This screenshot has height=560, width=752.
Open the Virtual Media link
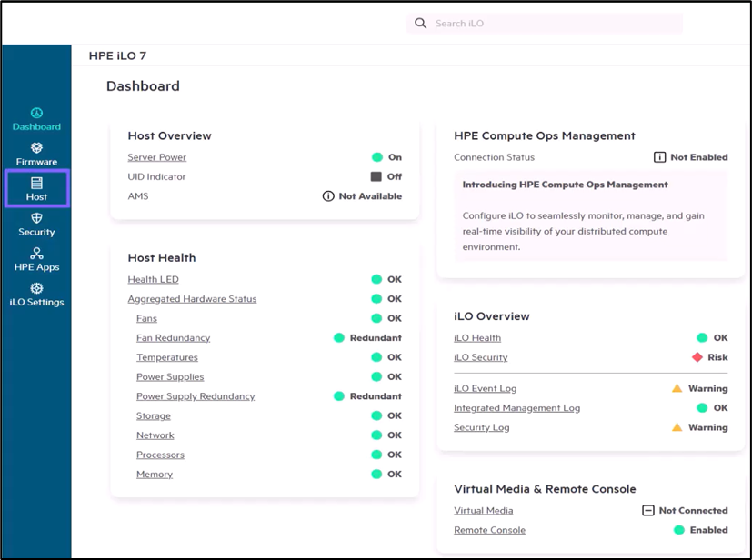[484, 511]
